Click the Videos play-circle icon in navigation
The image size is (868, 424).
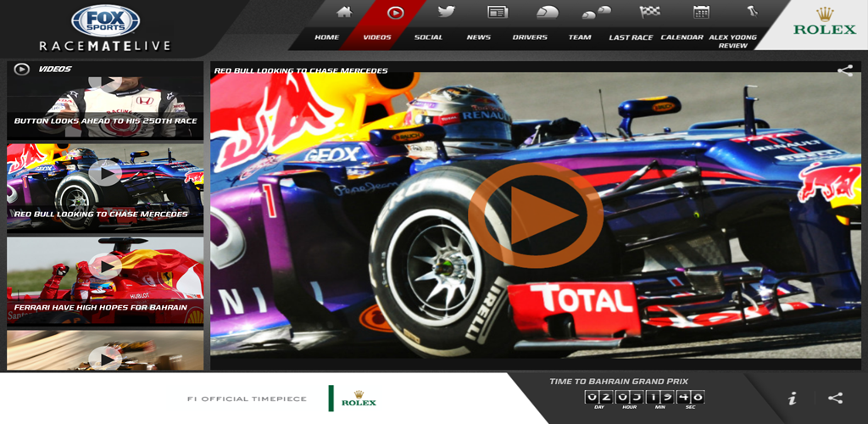point(395,12)
